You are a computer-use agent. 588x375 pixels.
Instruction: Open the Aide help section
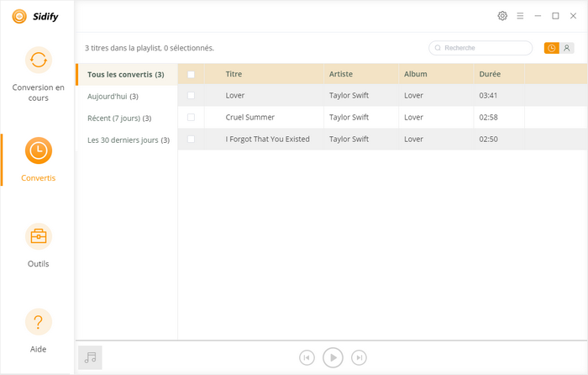coord(38,322)
